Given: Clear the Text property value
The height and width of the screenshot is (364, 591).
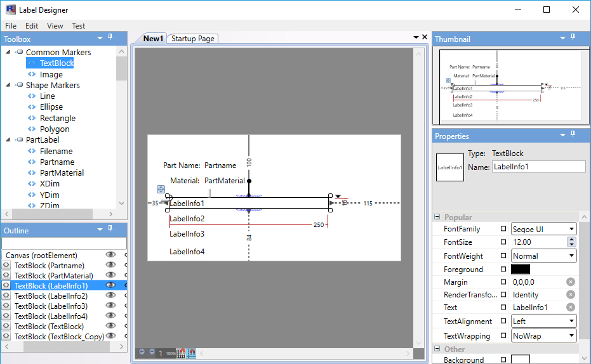Looking at the screenshot, I should click(571, 308).
